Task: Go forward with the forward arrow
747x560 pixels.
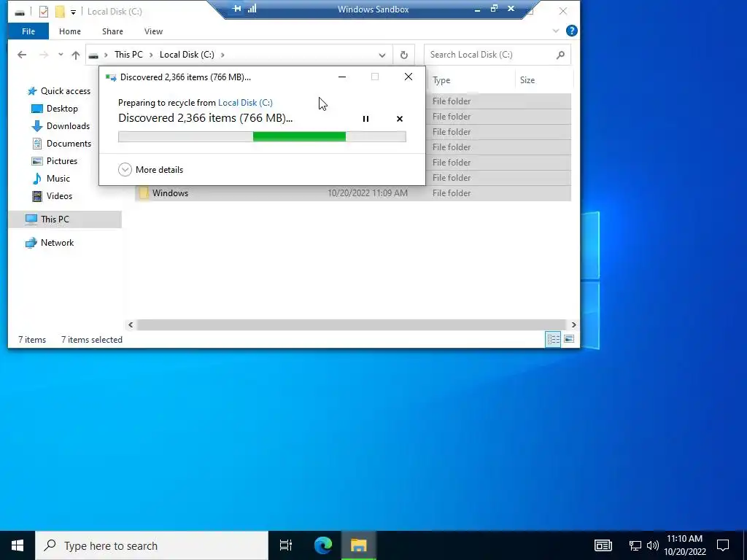Action: pos(44,55)
